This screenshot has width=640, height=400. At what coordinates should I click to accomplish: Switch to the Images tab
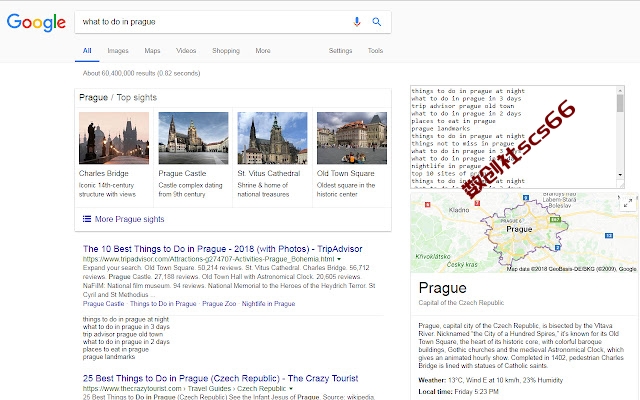pos(118,51)
